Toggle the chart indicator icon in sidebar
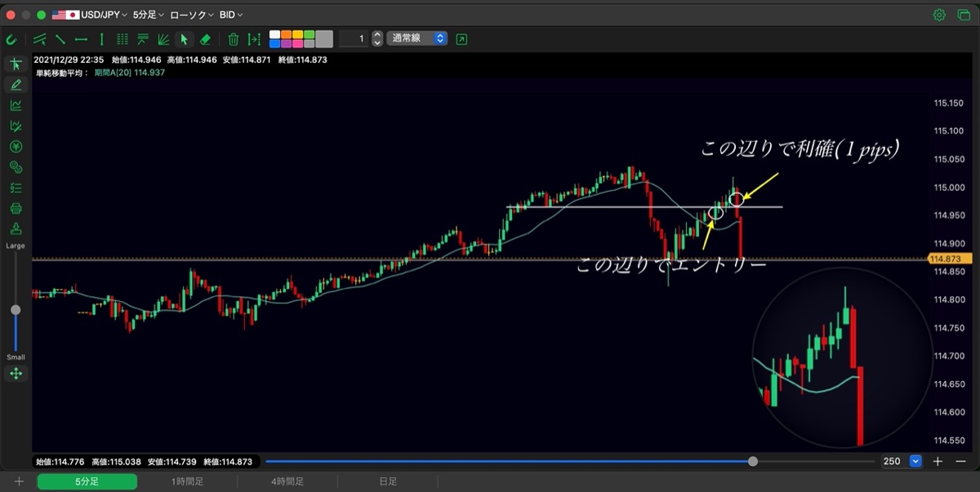980x492 pixels. [x=16, y=105]
